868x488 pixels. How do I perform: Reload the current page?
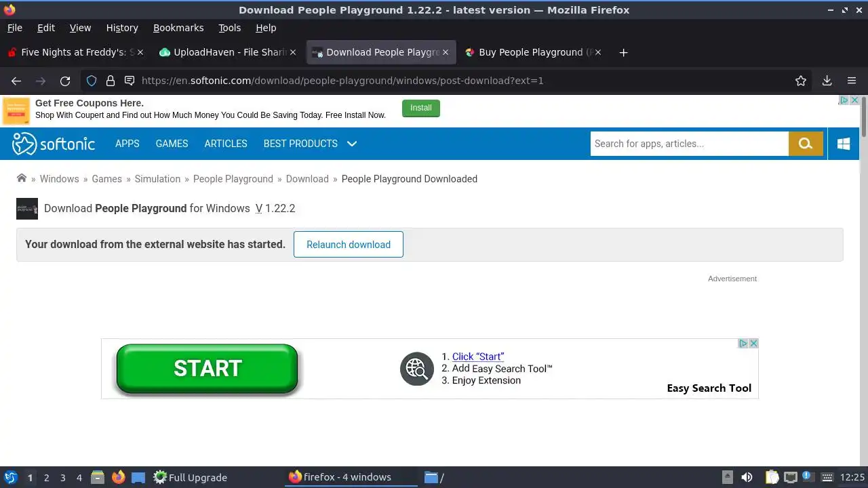(x=65, y=81)
